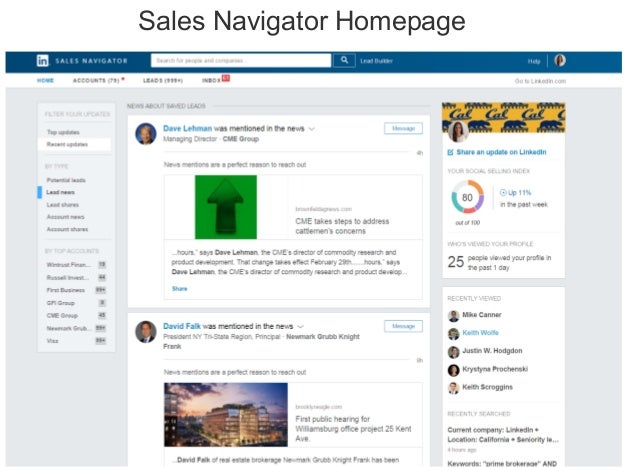Screen dimensions: 638x467
Task: Expand David Falk update options chevron
Action: point(300,327)
